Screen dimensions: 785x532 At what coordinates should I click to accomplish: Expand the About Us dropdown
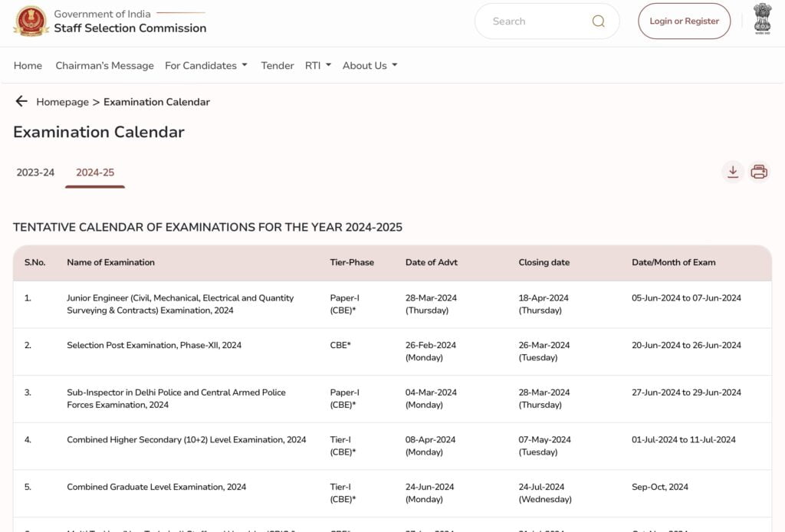click(370, 66)
